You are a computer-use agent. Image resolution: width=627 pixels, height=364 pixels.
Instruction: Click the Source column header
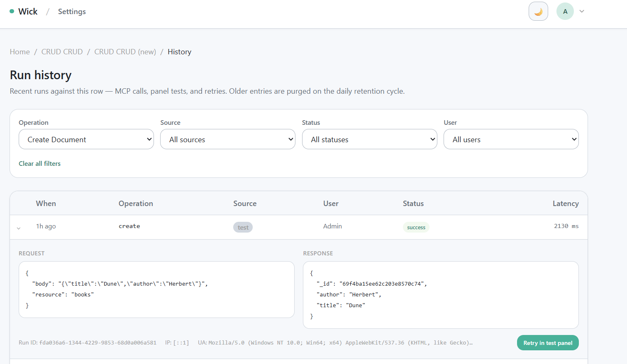pyautogui.click(x=245, y=204)
